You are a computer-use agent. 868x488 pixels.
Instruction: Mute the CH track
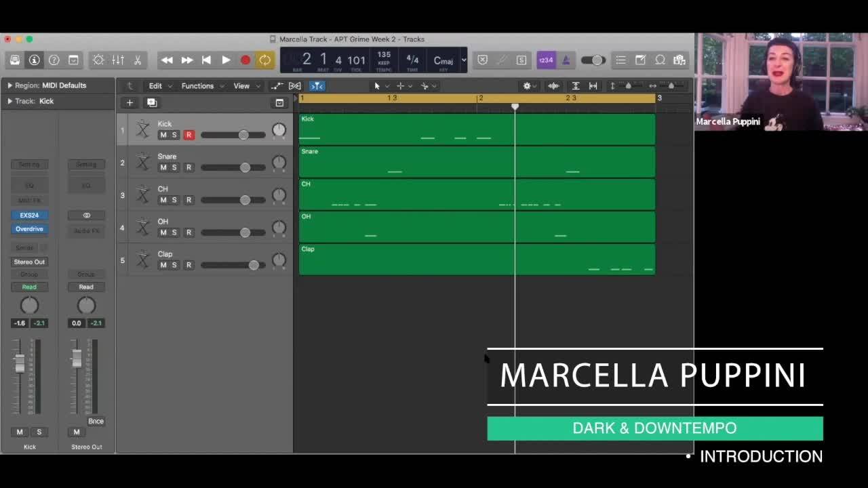pyautogui.click(x=163, y=200)
